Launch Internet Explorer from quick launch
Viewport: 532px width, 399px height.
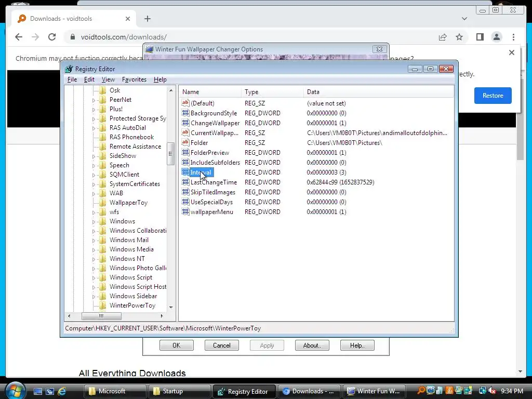[62, 391]
